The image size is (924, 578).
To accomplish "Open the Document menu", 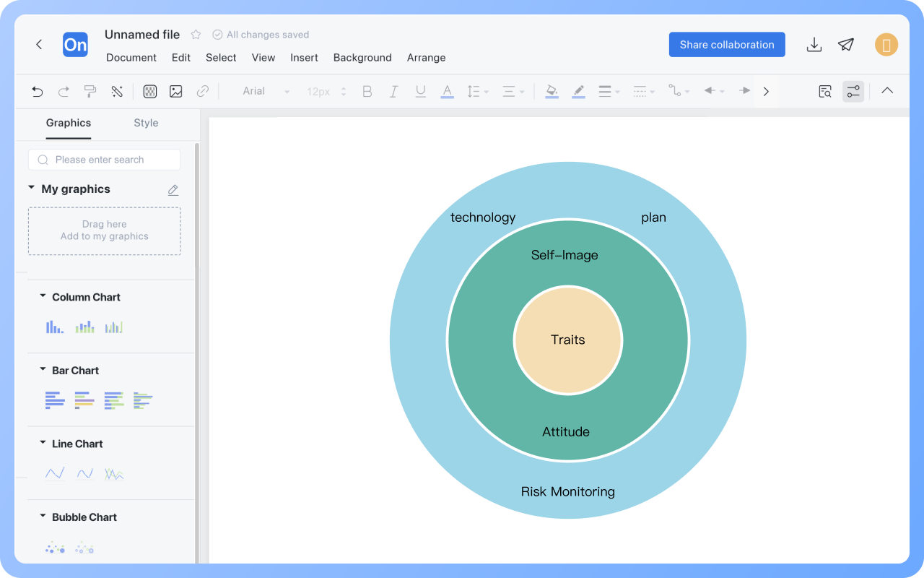I will pos(131,58).
